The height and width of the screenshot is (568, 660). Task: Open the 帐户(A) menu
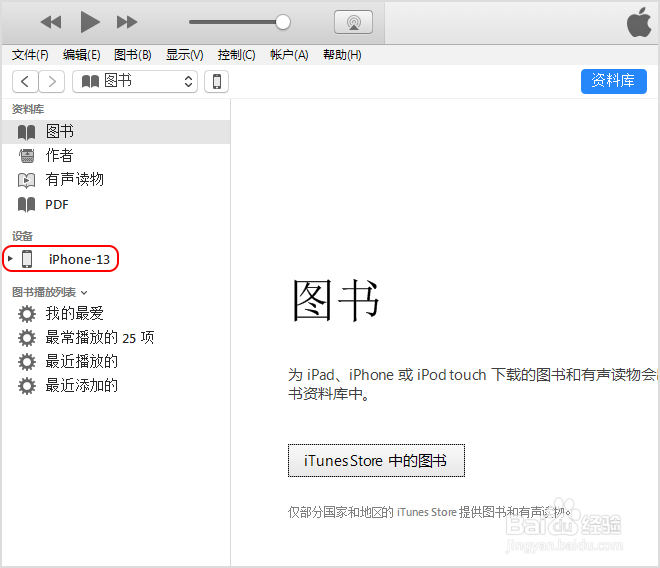(x=289, y=55)
